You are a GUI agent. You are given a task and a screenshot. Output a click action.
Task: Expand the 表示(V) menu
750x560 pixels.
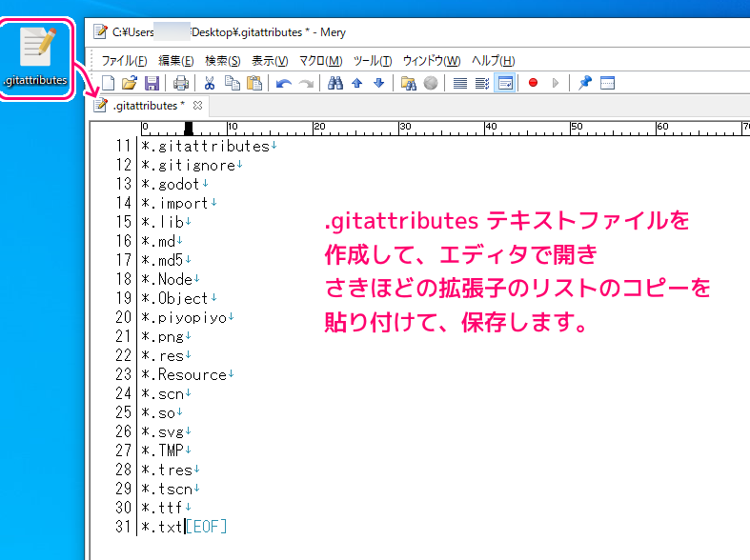[269, 60]
